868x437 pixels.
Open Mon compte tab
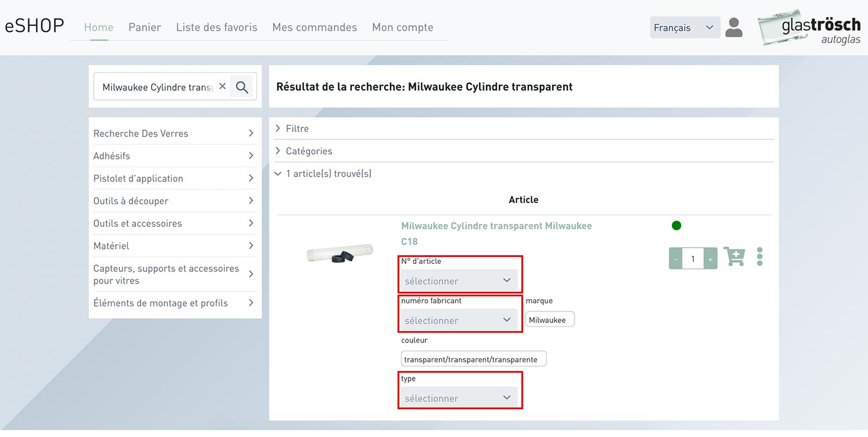[403, 27]
